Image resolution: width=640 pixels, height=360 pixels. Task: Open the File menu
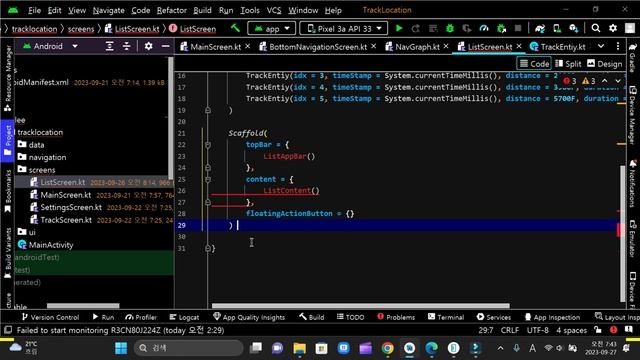[34, 10]
